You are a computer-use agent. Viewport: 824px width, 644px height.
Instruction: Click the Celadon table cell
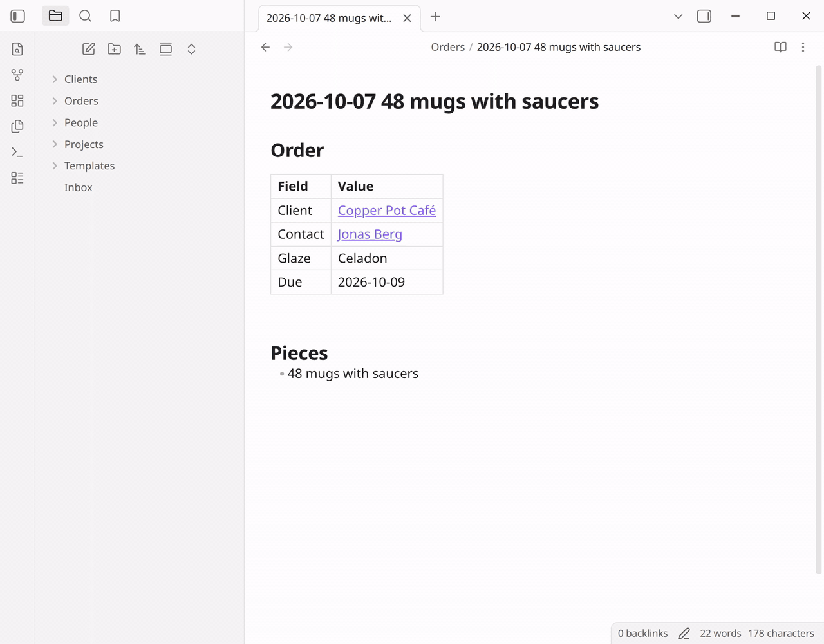coord(387,258)
